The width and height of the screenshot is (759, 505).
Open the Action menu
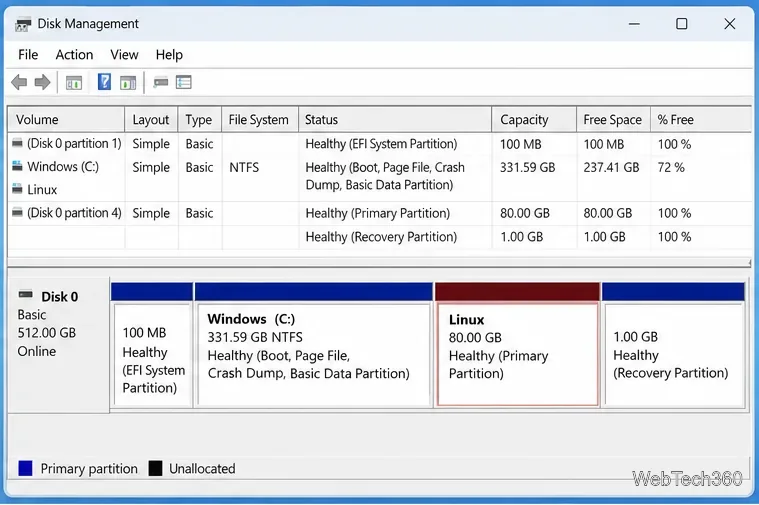coord(74,55)
